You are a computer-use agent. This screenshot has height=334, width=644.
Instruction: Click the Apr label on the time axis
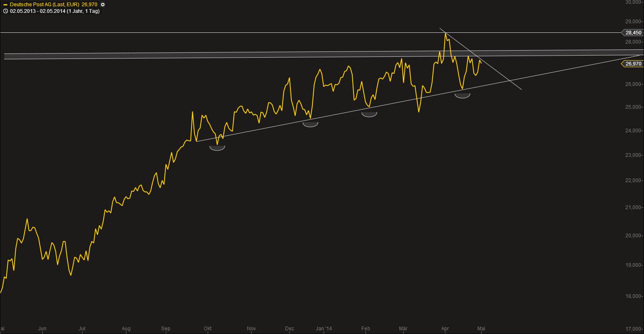445,329
